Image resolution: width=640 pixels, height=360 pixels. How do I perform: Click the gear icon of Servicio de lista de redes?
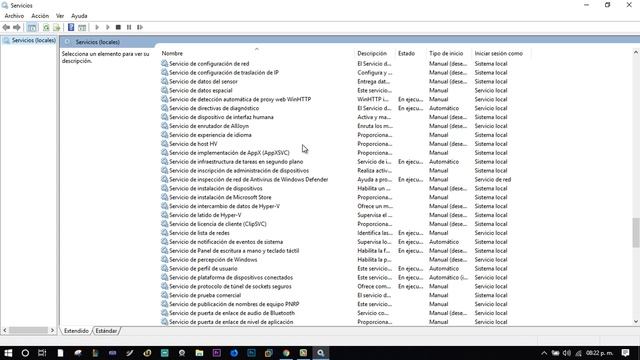[x=164, y=233]
